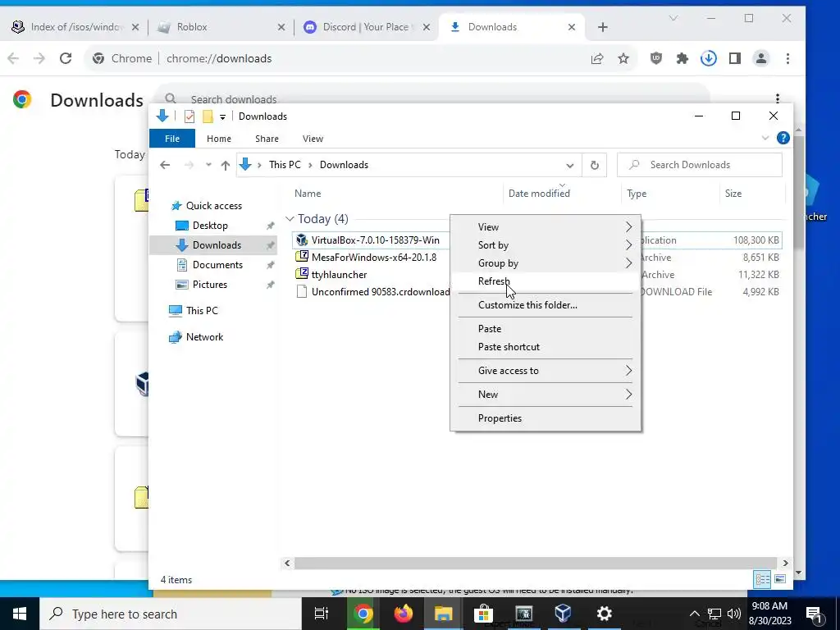Choose Paste from the context menu

(546, 329)
